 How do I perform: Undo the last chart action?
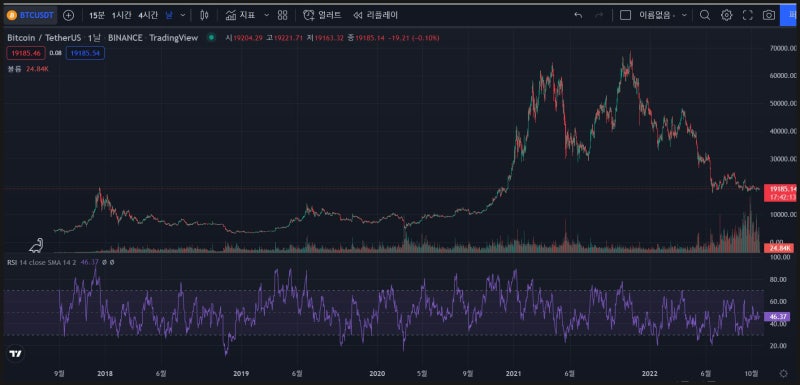click(x=578, y=15)
